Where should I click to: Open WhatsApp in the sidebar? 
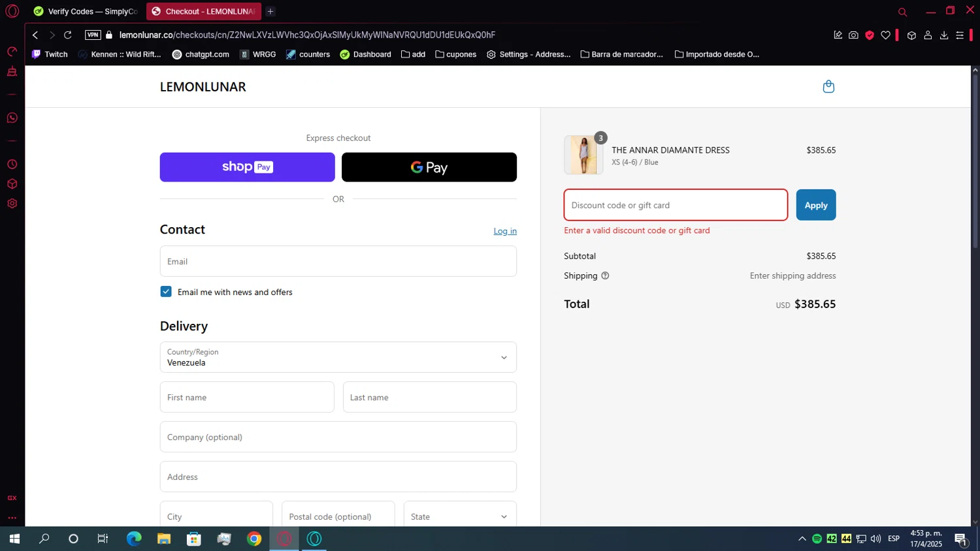pos(12,118)
